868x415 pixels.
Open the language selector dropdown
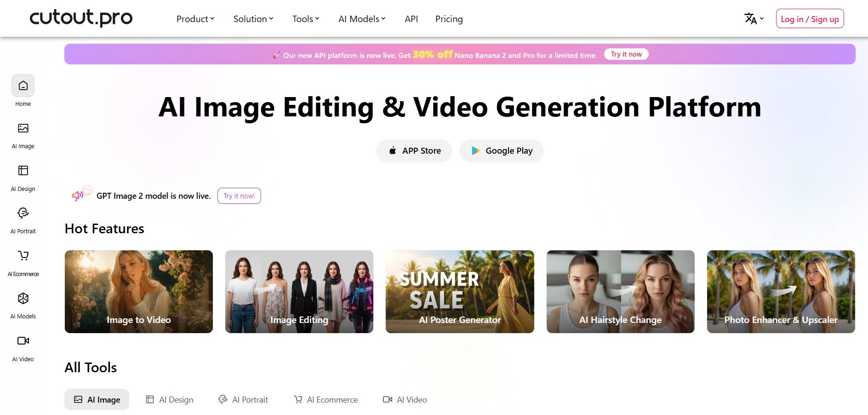(x=753, y=18)
